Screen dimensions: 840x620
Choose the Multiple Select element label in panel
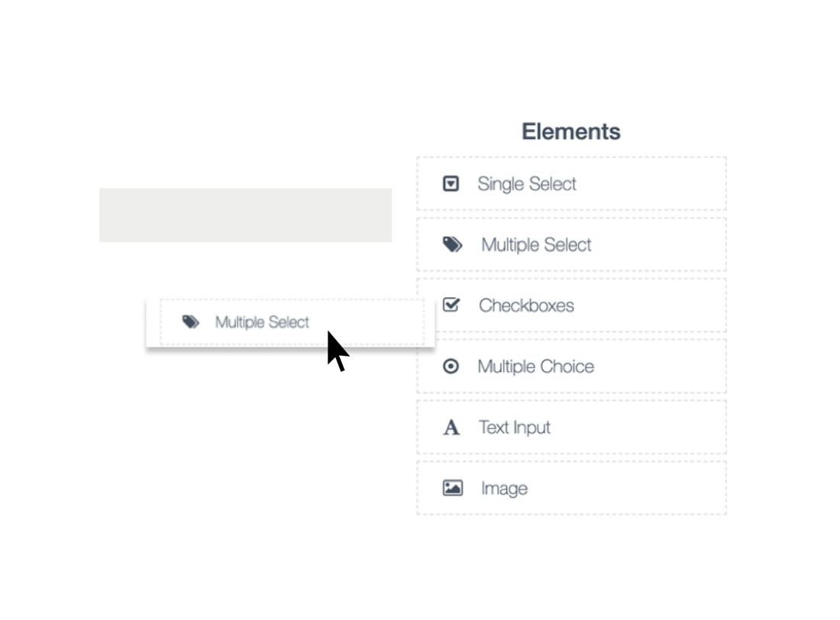click(536, 245)
